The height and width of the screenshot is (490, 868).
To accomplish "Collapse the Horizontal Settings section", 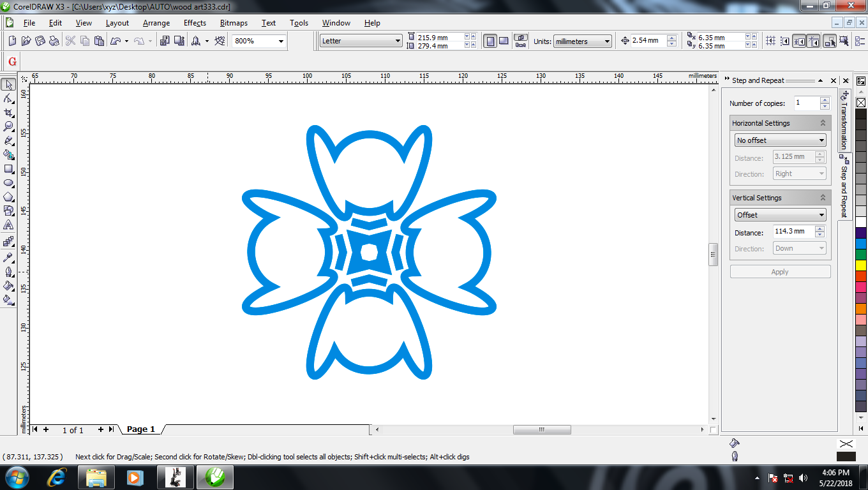I will pos(823,123).
